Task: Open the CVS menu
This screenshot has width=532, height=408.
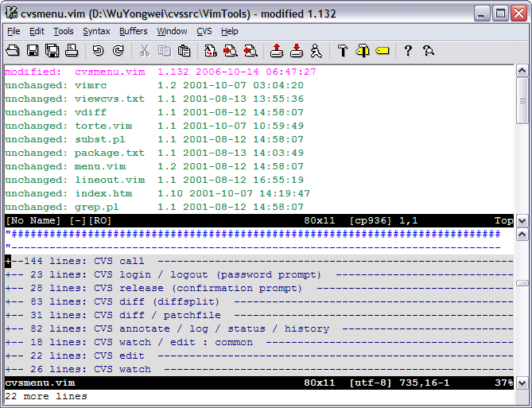Action: (204, 31)
